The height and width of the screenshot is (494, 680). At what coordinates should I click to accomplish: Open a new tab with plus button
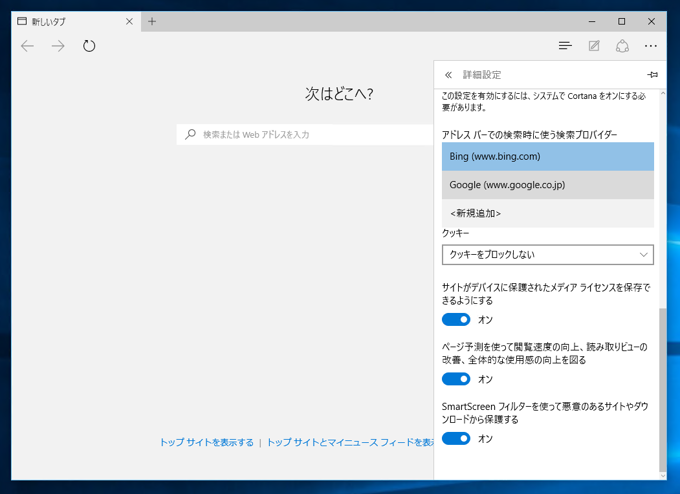point(152,21)
